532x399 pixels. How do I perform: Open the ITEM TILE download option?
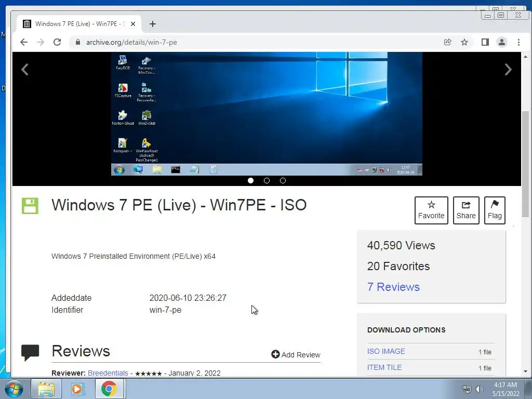point(384,367)
